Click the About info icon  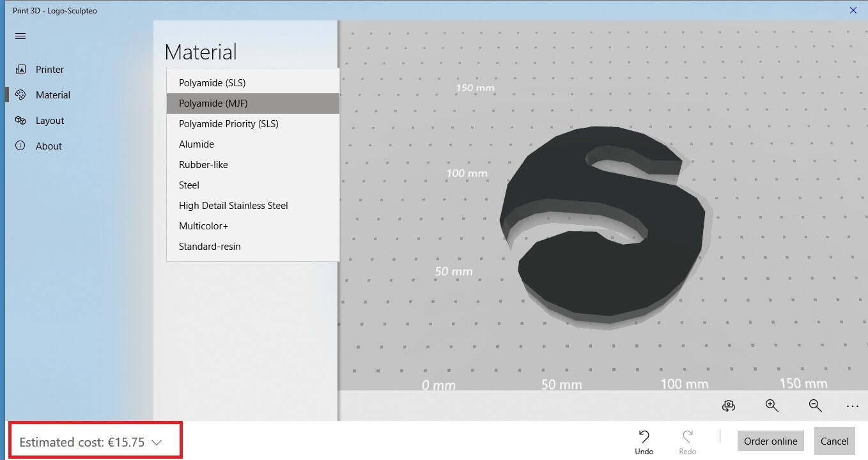point(20,146)
